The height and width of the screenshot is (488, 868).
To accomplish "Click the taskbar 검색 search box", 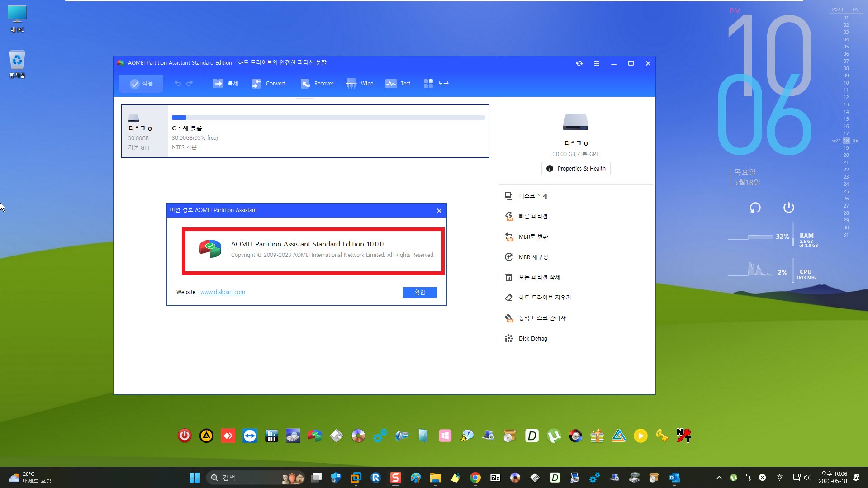I will coord(256,478).
